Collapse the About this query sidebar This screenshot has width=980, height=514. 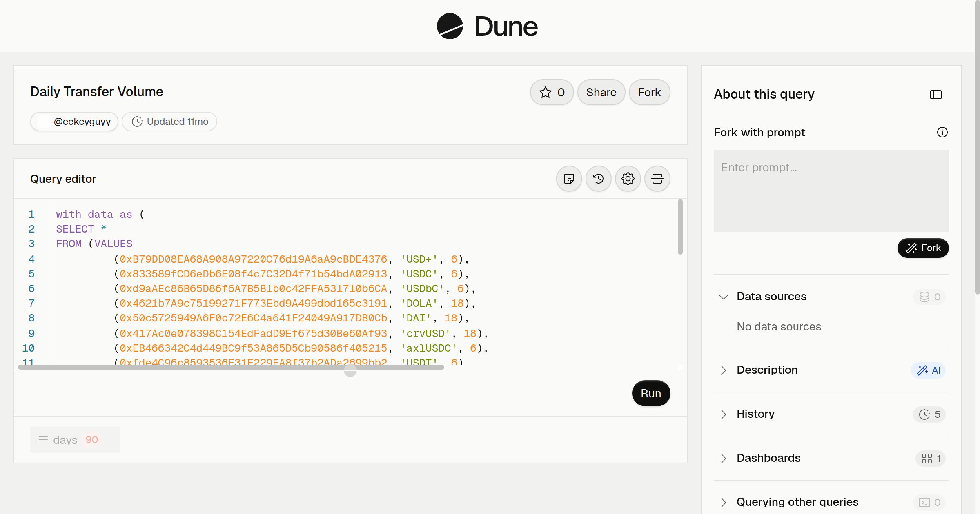pyautogui.click(x=935, y=95)
